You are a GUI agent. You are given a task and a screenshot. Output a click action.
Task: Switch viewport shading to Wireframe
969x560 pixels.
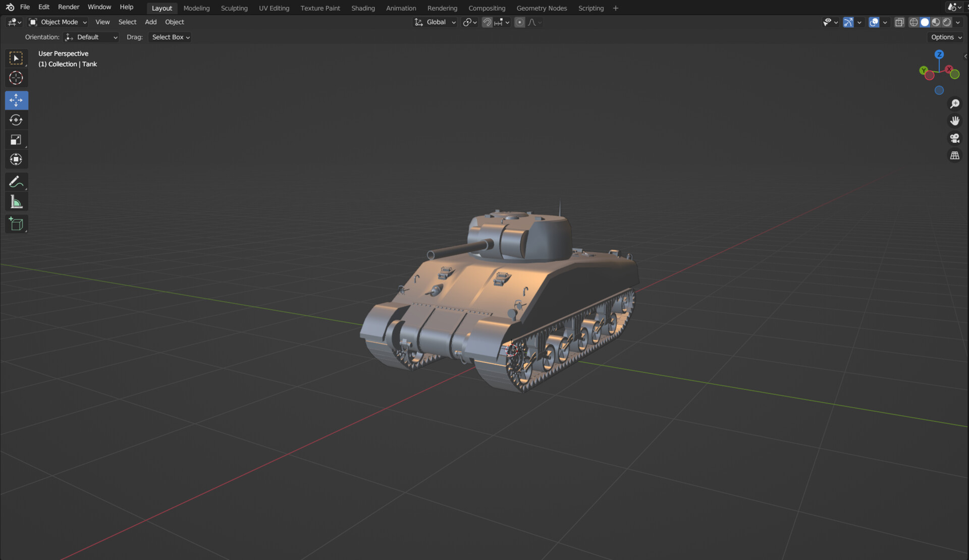click(x=914, y=22)
